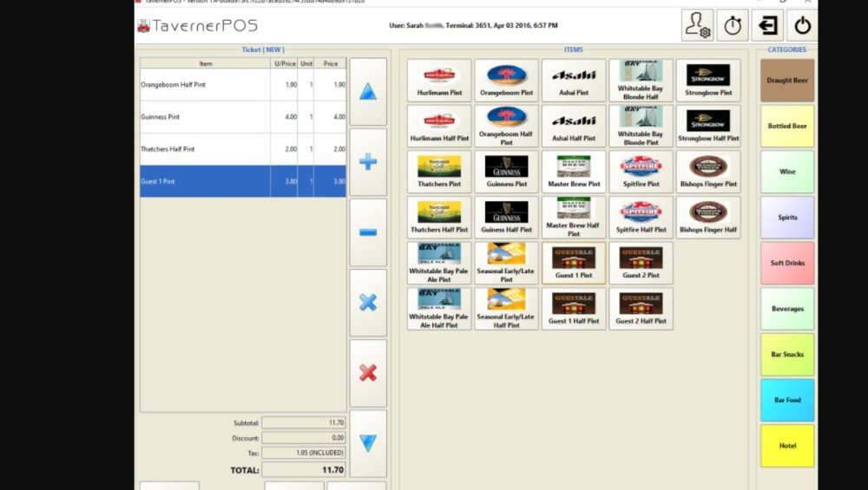Screen dimensions: 868x490
Task: Click the logout exit icon
Action: coord(767,25)
